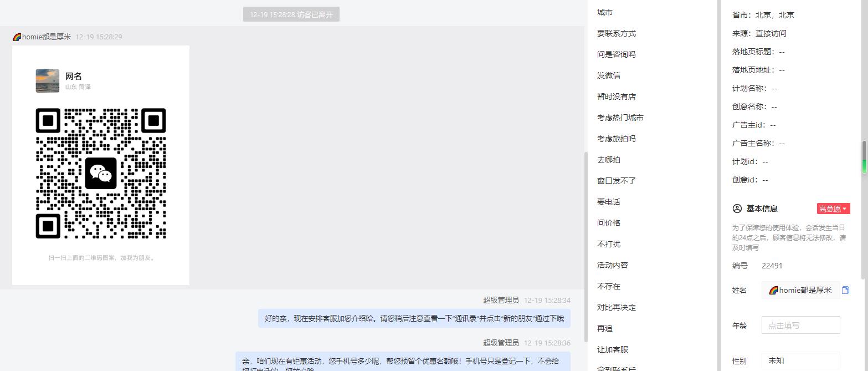Pick the 发微信 quick reply
The width and height of the screenshot is (868, 371).
(609, 75)
